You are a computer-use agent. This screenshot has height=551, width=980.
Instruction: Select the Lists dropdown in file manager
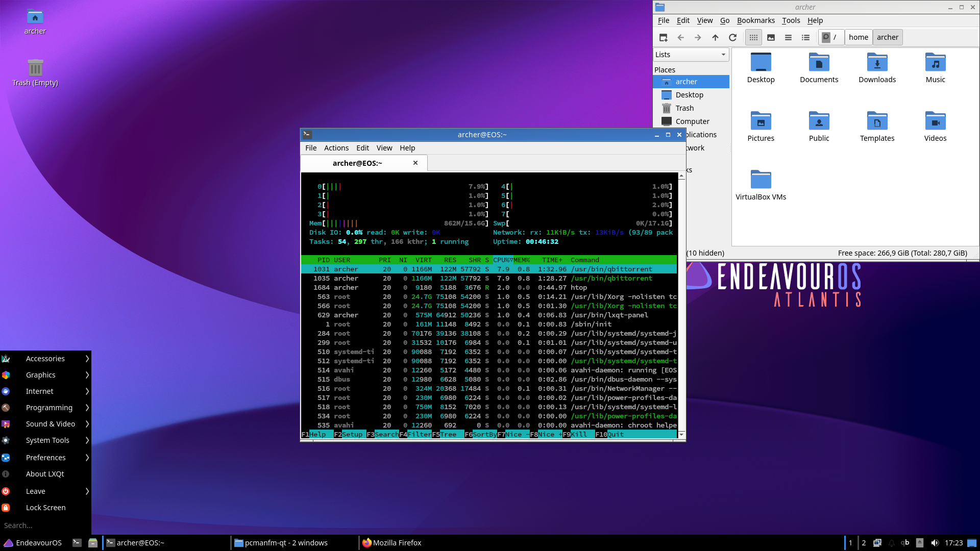(691, 55)
